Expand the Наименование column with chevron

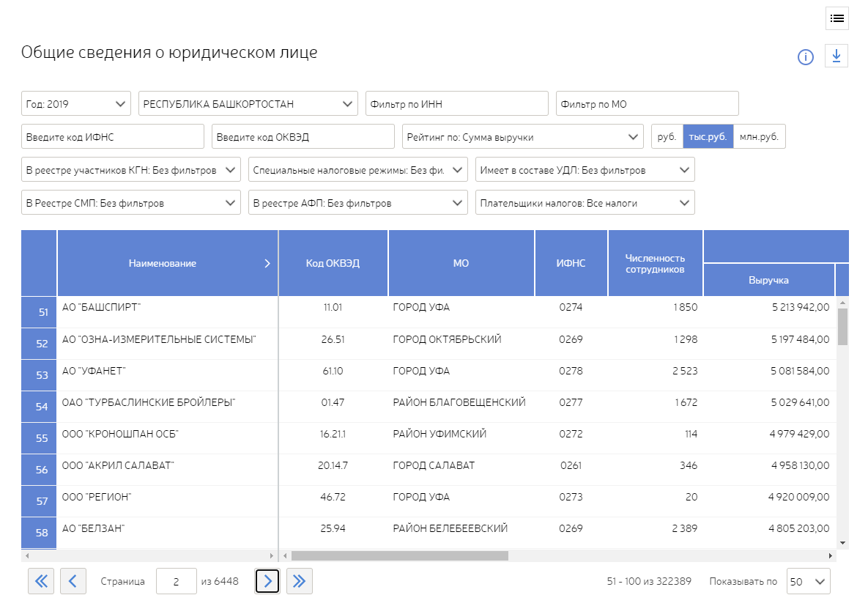[267, 264]
